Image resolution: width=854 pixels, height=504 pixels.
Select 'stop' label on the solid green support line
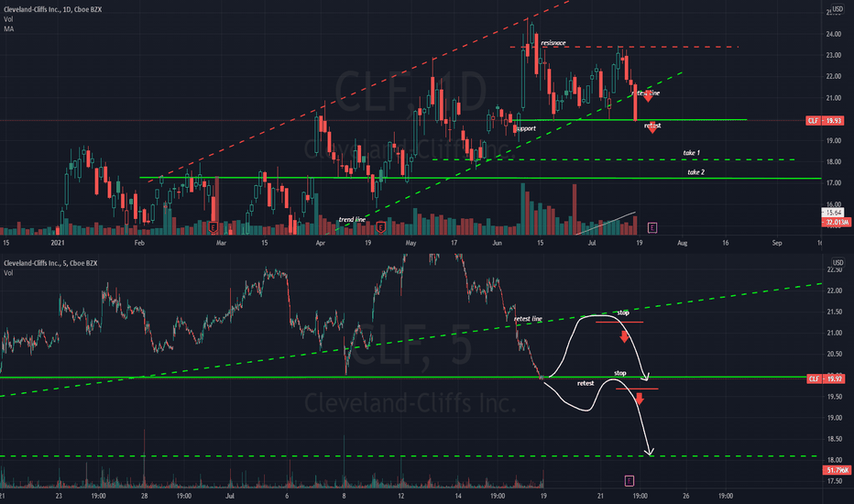tap(619, 373)
